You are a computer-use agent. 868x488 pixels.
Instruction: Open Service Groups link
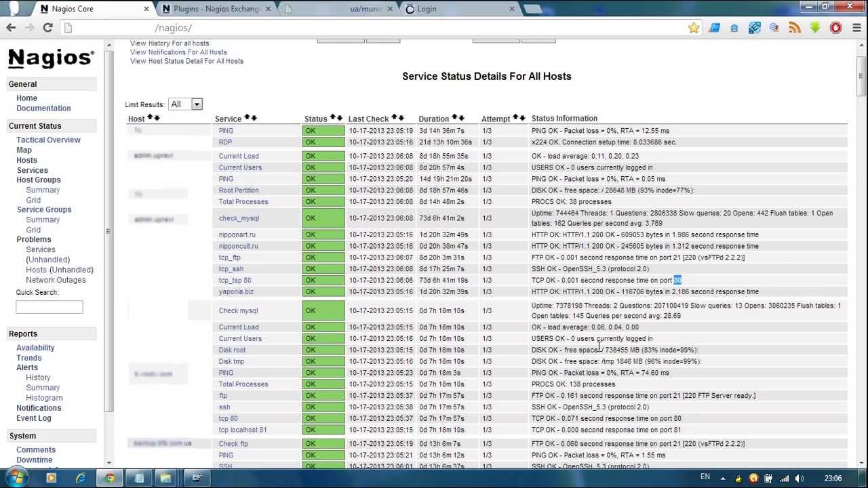pyautogui.click(x=44, y=210)
